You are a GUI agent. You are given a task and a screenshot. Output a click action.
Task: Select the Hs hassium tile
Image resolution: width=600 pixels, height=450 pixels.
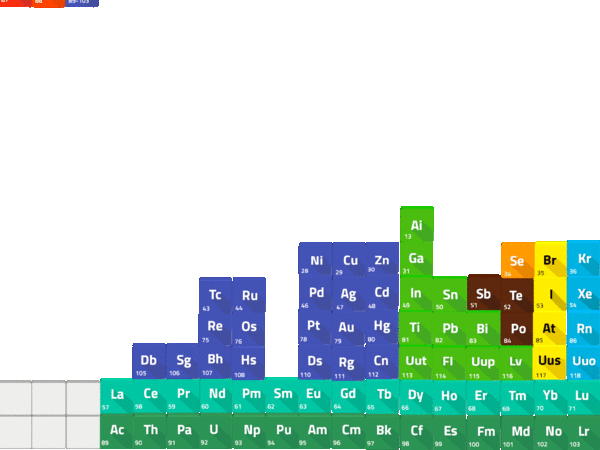point(248,362)
